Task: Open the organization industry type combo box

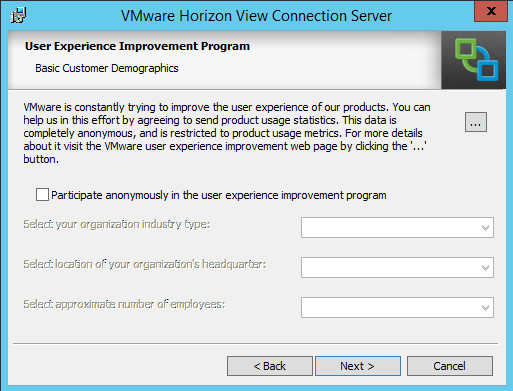Action: coord(397,228)
